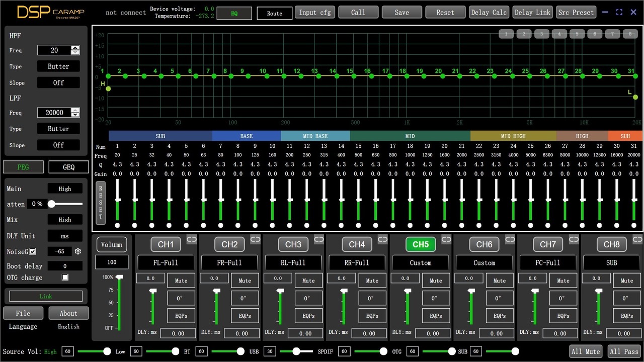Toggle the NoiseG checkbox
Image resolution: width=644 pixels, height=362 pixels.
(33, 251)
